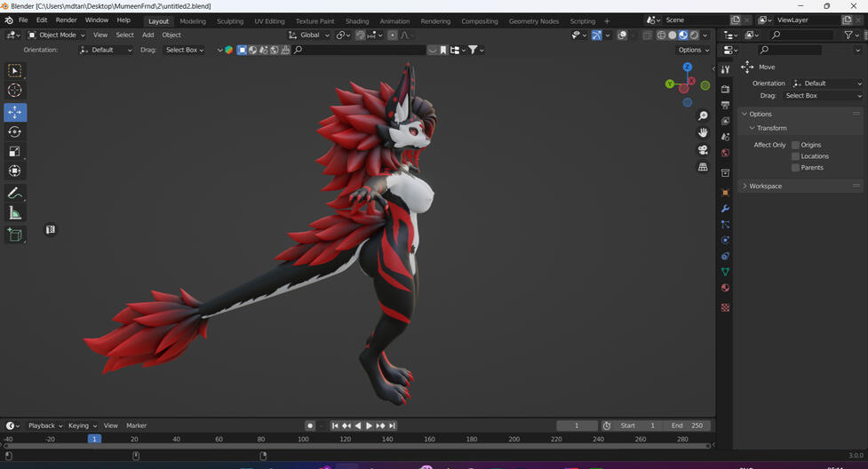Open the Output properties tab
Viewport: 868px width, 469px height.
[x=725, y=105]
